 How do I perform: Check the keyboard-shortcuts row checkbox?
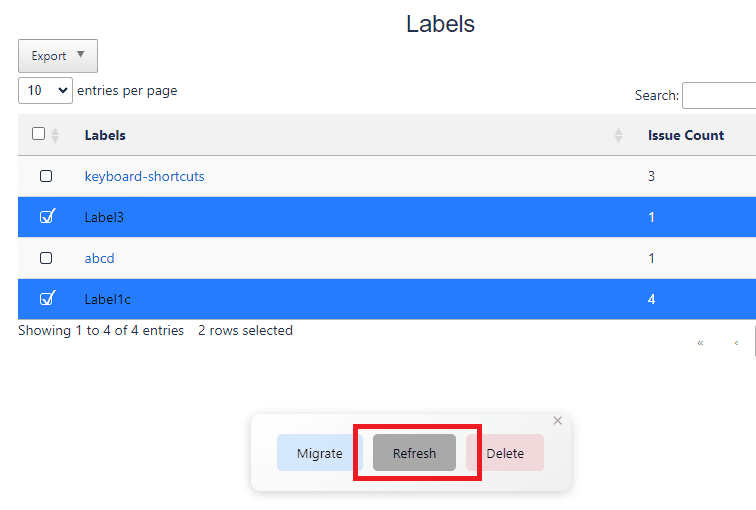pos(46,176)
